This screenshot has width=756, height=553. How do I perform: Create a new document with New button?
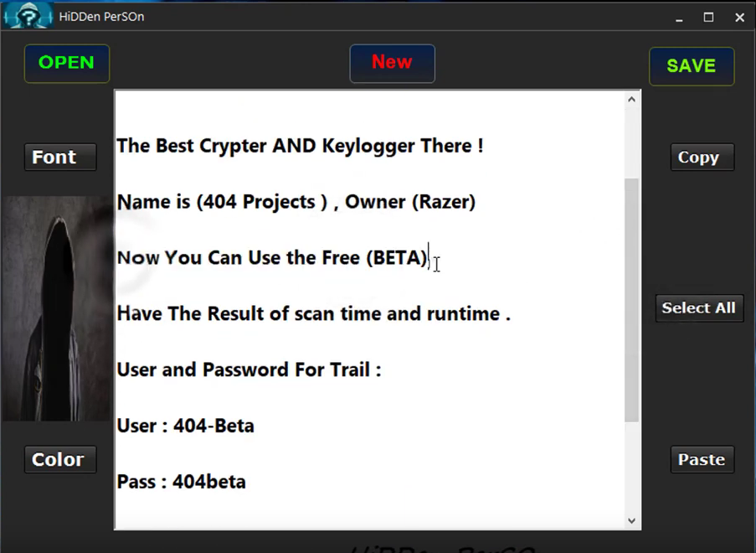[392, 63]
